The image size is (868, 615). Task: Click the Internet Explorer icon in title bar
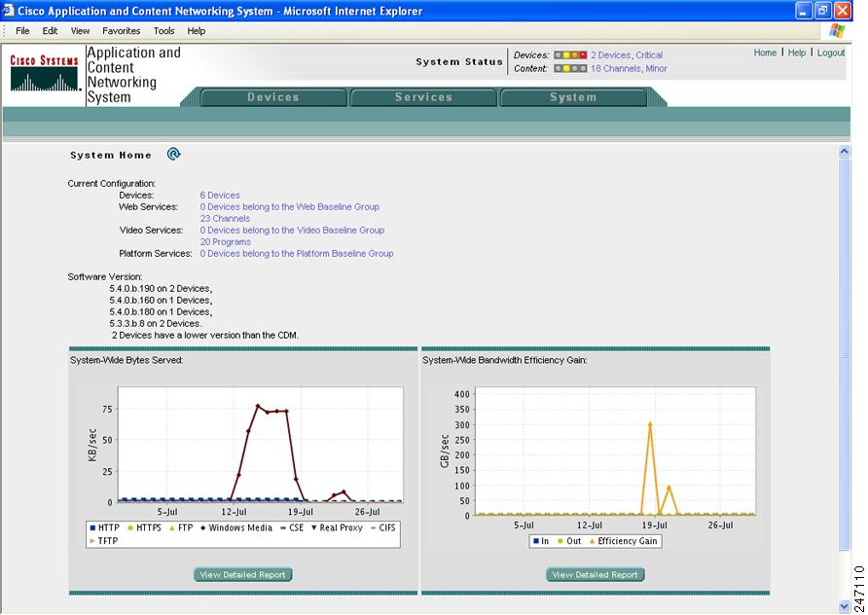coord(9,10)
